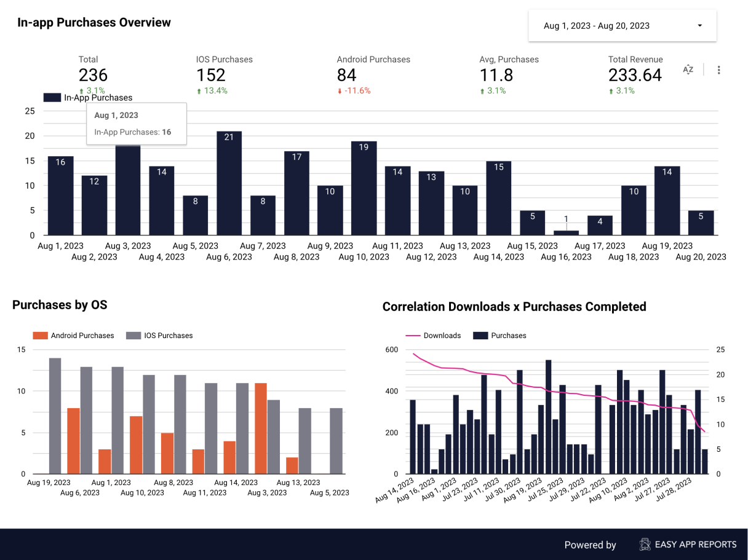Click the IOS Purchases gray legend swatch
The width and height of the screenshot is (748, 560).
[x=133, y=336]
